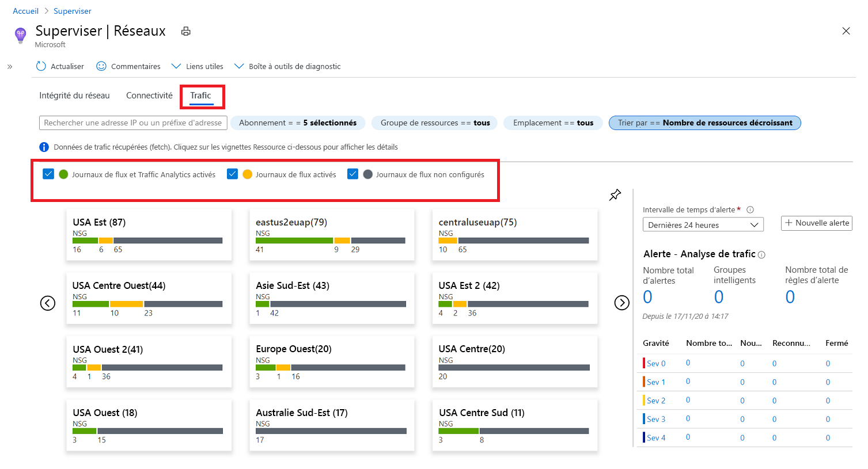The height and width of the screenshot is (469, 868).
Task: Open Commentaires smiley feedback
Action: 101,66
